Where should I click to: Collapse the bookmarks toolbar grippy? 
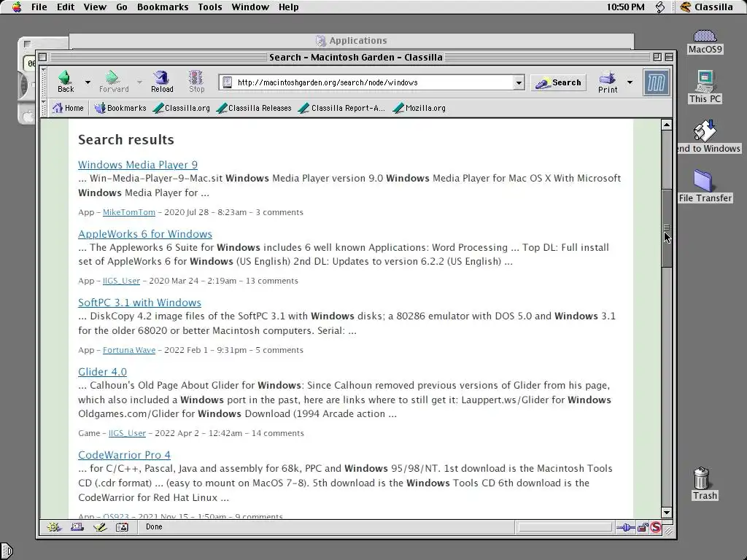click(x=44, y=108)
